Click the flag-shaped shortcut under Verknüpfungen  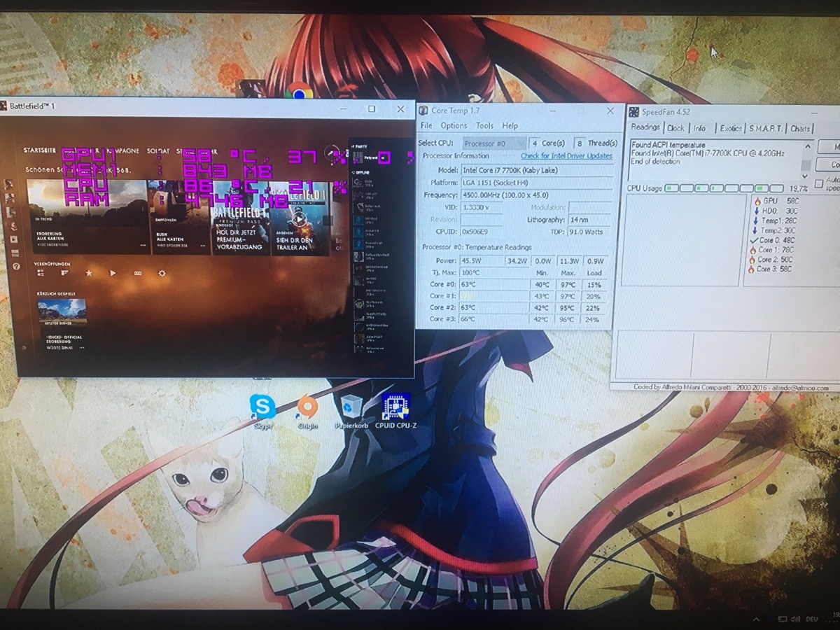coord(64,273)
